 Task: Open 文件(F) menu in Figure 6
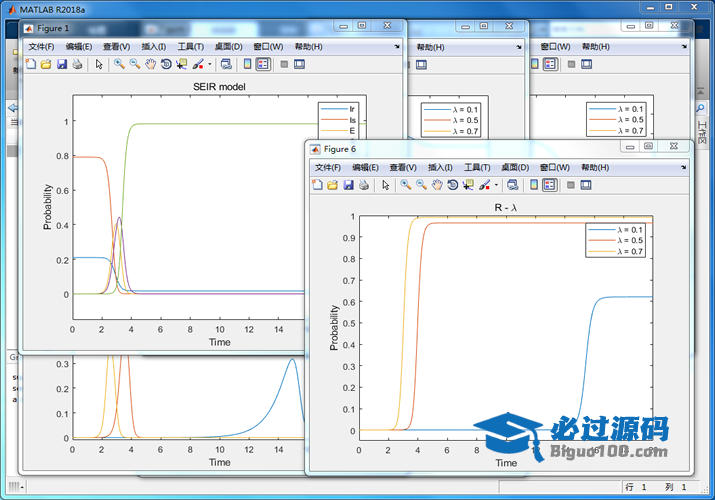328,167
